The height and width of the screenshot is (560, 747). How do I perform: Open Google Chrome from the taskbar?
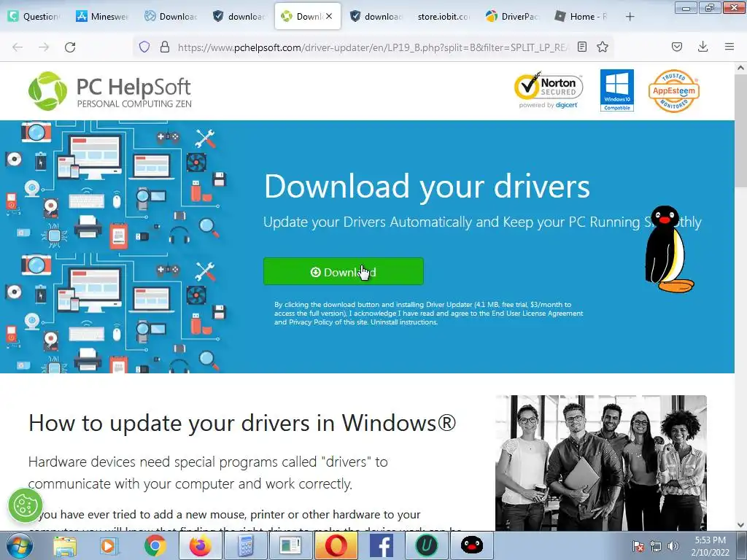pyautogui.click(x=155, y=545)
